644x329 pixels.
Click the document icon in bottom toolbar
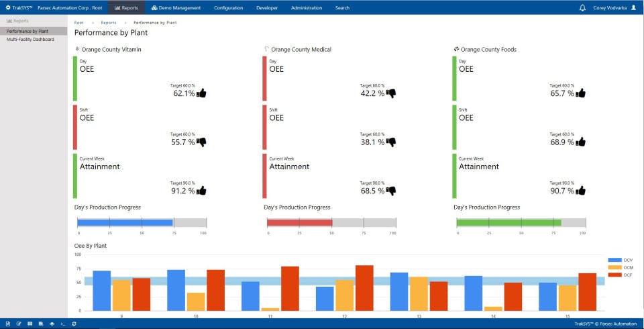(8, 324)
